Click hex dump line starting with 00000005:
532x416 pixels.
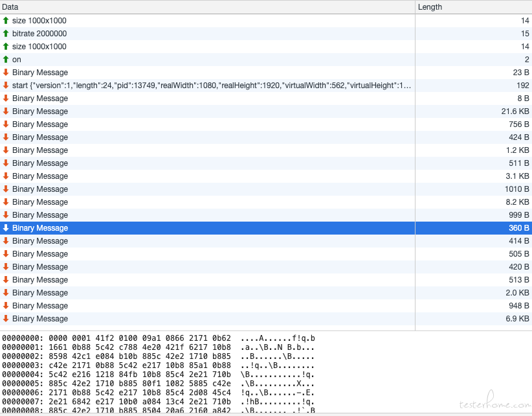click(159, 384)
